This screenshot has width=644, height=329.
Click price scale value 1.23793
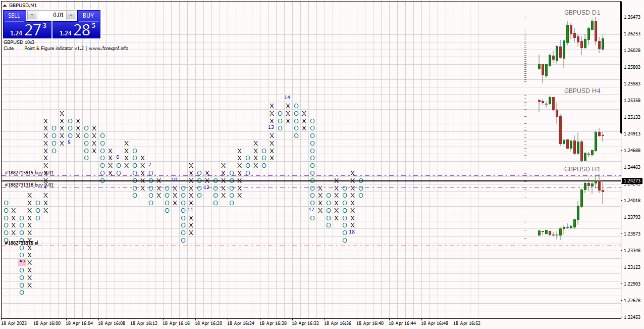(x=632, y=217)
